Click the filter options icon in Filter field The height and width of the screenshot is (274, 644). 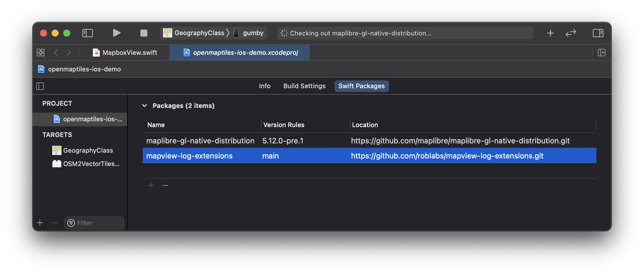[71, 223]
